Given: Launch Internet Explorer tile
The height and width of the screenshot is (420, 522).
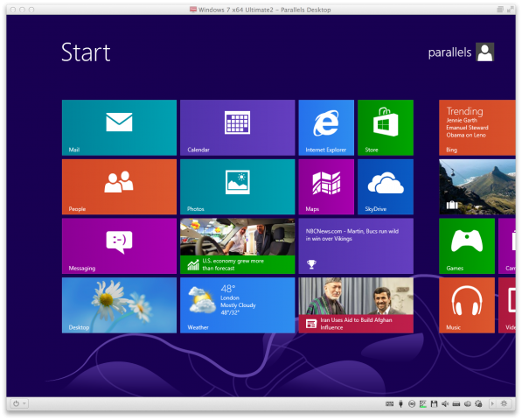Looking at the screenshot, I should (326, 128).
